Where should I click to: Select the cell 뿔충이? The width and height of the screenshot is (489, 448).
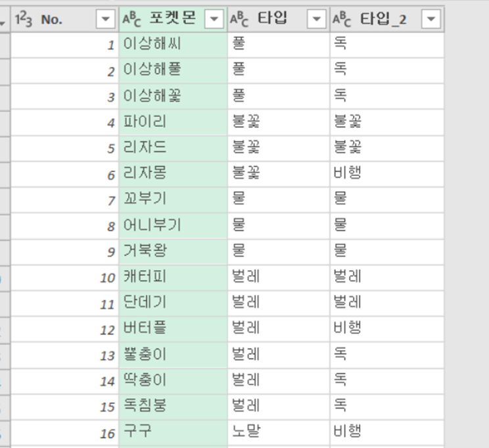click(x=173, y=355)
